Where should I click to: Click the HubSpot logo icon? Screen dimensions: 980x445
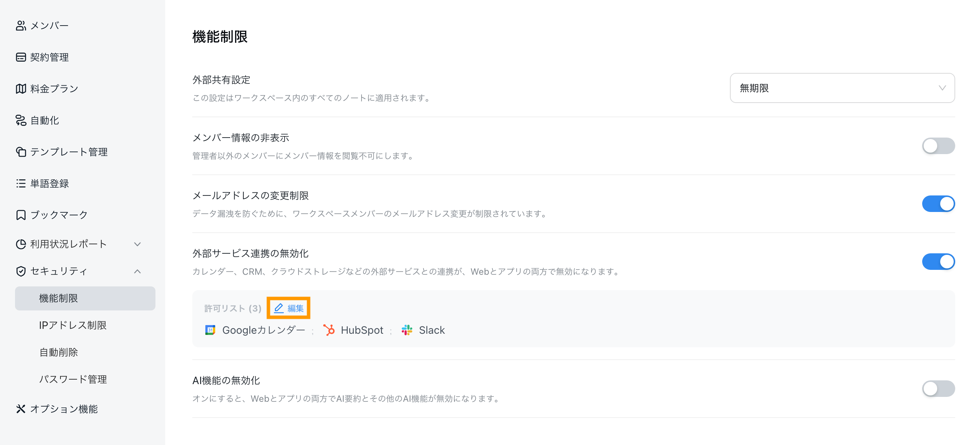[x=329, y=330]
